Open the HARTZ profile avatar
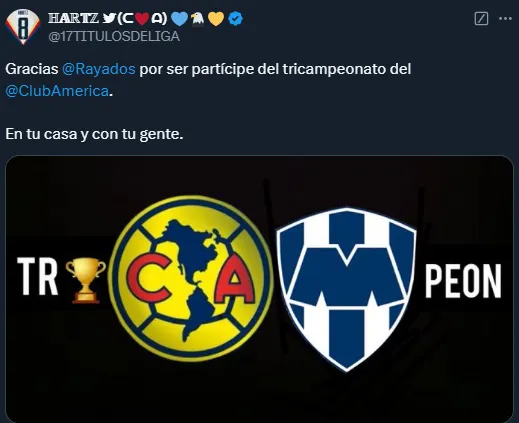Image resolution: width=519 pixels, height=423 pixels. point(23,27)
